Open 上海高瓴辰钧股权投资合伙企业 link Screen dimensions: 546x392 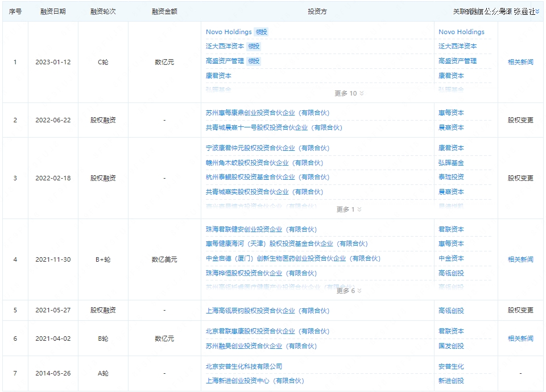click(x=267, y=311)
